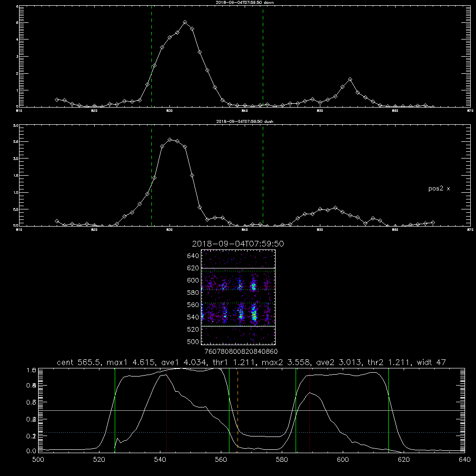Click the timestamp title above the spectral image
Image resolution: width=476 pixels, height=476 pixels.
pyautogui.click(x=238, y=244)
